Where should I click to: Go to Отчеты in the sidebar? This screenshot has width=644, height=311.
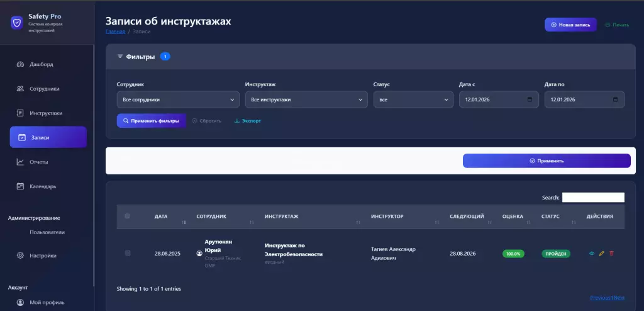point(38,162)
